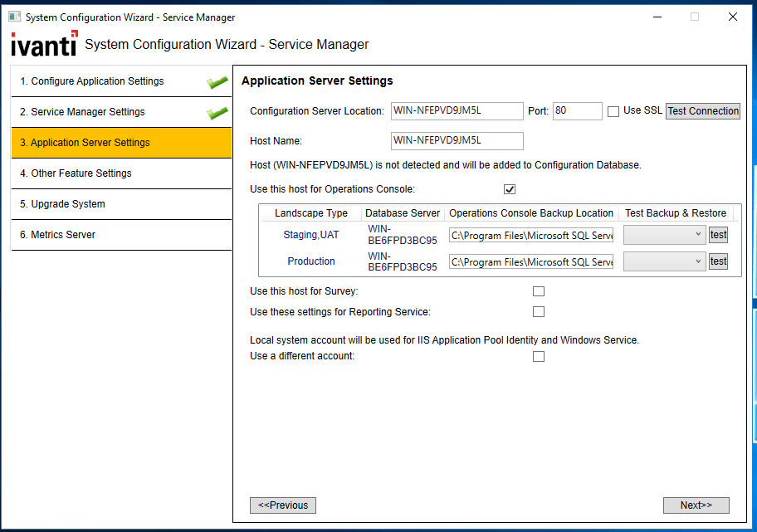The height and width of the screenshot is (532, 757).
Task: Click the Test Connection button
Action: [x=703, y=111]
